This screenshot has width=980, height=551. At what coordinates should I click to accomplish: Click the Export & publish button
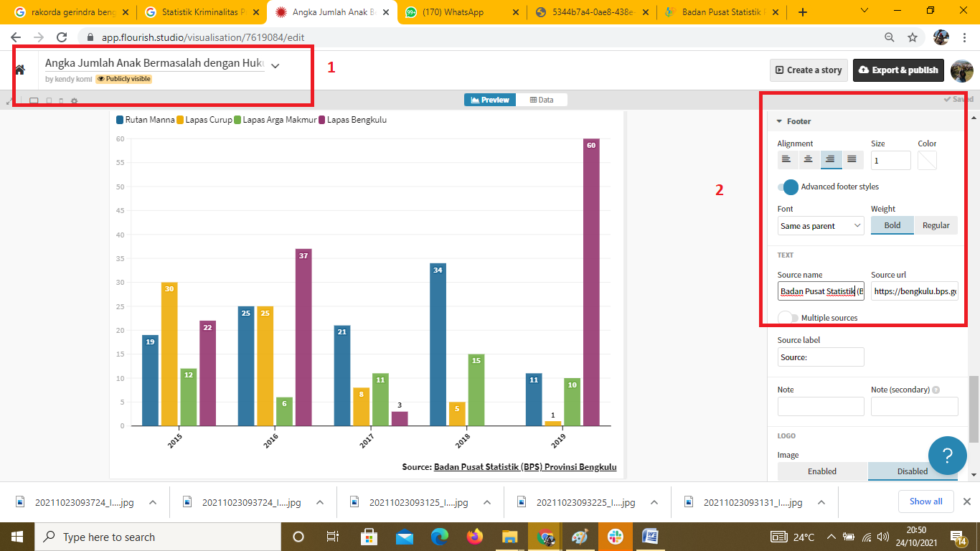tap(897, 70)
